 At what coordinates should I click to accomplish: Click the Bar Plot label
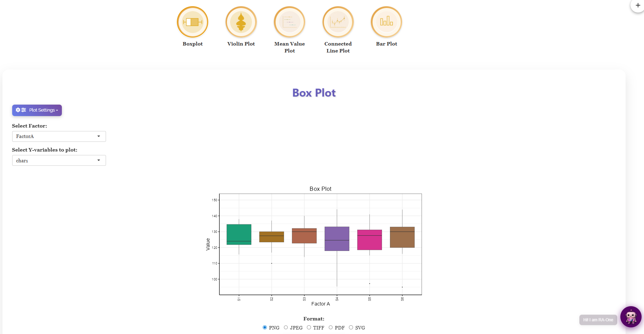[386, 44]
